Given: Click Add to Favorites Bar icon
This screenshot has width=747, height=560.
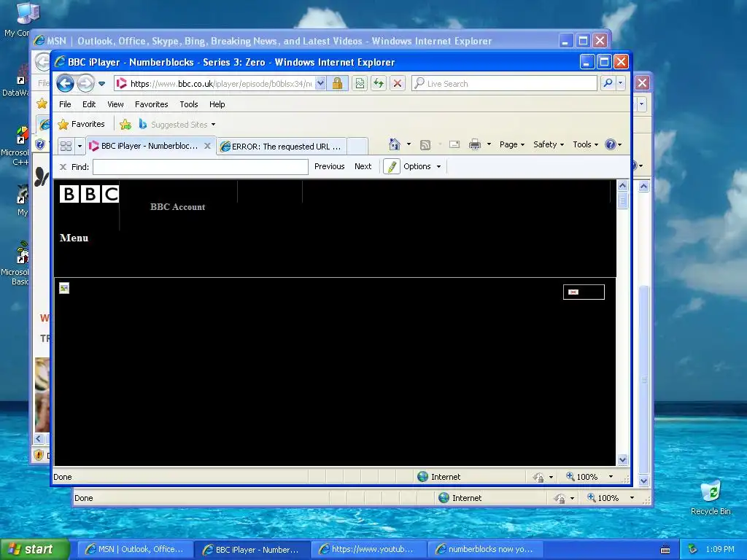Looking at the screenshot, I should click(125, 125).
